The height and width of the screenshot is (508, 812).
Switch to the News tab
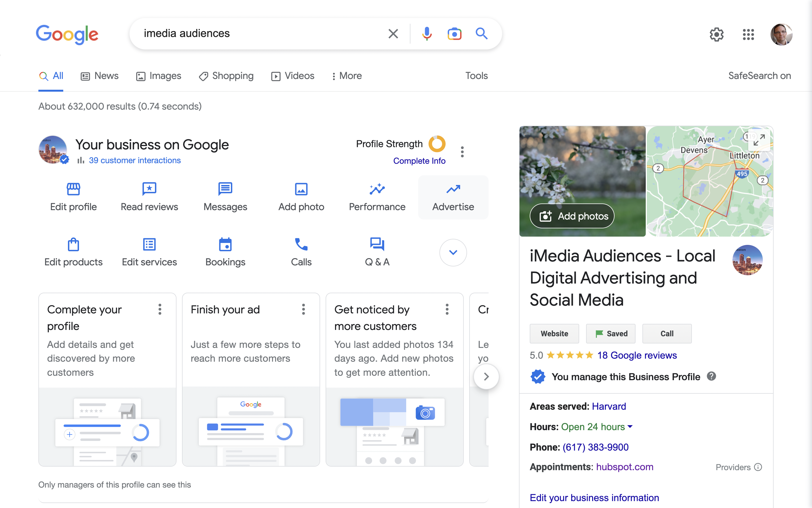click(x=99, y=76)
